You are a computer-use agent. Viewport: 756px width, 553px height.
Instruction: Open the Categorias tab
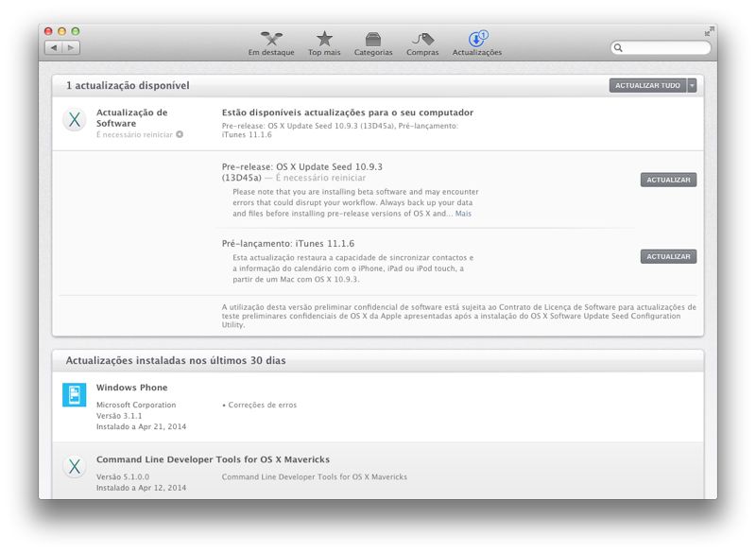[x=373, y=43]
